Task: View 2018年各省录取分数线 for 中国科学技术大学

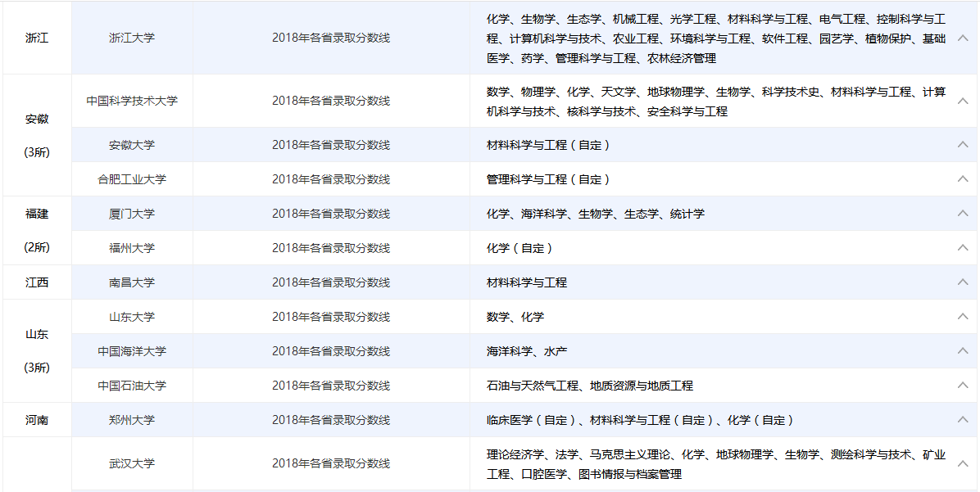Action: pos(330,101)
